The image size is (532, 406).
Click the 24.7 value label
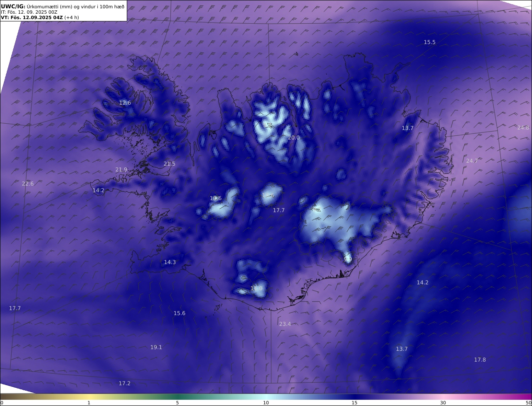pos(472,161)
